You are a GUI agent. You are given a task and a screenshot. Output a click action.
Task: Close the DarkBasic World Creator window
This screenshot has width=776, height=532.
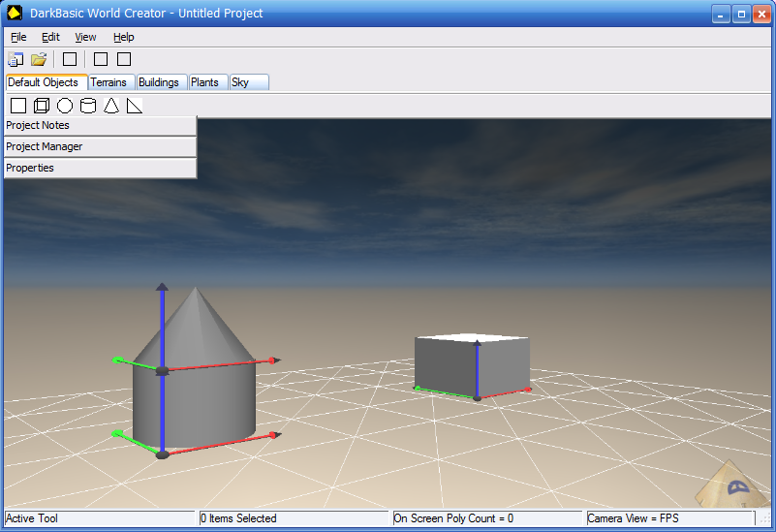761,14
